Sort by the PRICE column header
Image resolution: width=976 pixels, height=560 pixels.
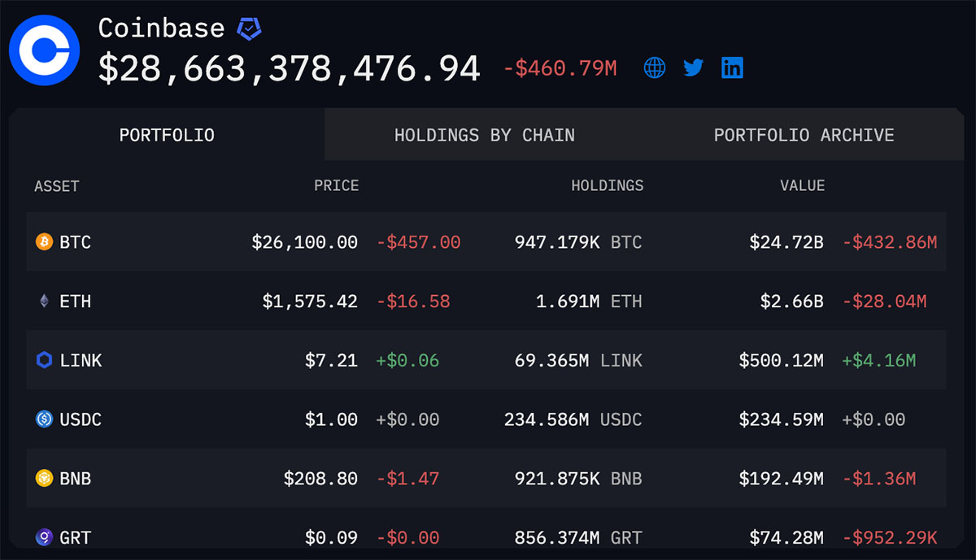(x=337, y=186)
